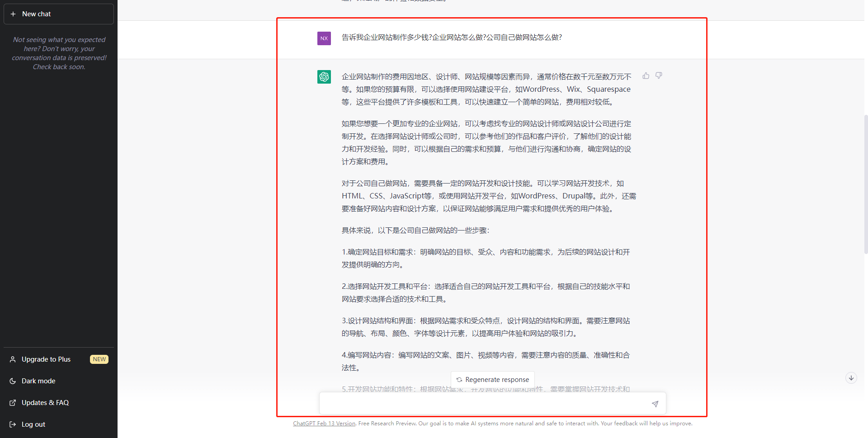Start a New chat
868x438 pixels.
59,14
